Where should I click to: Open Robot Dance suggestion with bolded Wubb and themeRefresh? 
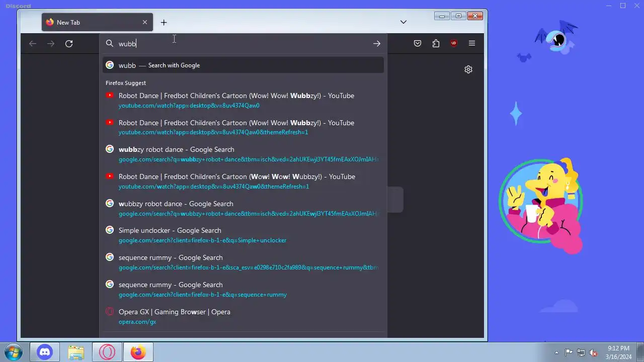coord(244,127)
